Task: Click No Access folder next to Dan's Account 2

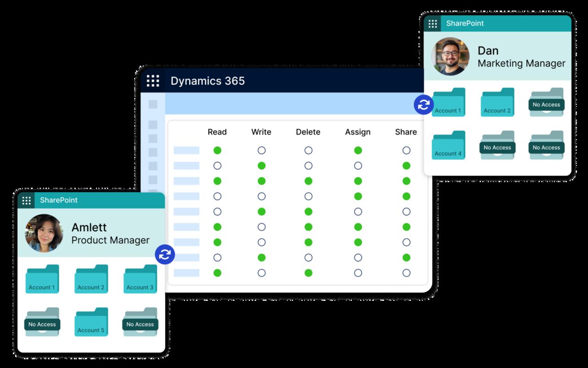Action: pyautogui.click(x=546, y=102)
